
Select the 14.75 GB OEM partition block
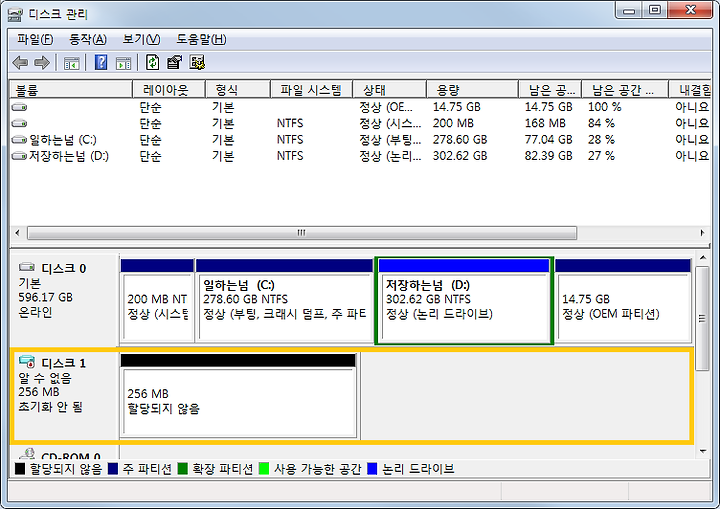pos(623,301)
